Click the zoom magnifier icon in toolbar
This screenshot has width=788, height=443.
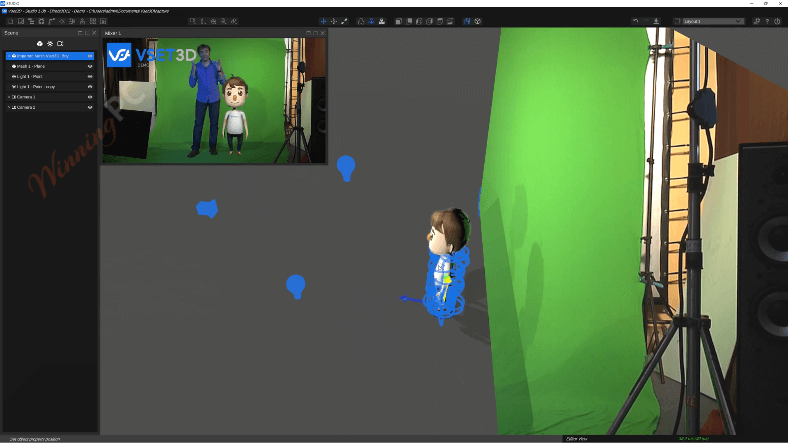224,21
